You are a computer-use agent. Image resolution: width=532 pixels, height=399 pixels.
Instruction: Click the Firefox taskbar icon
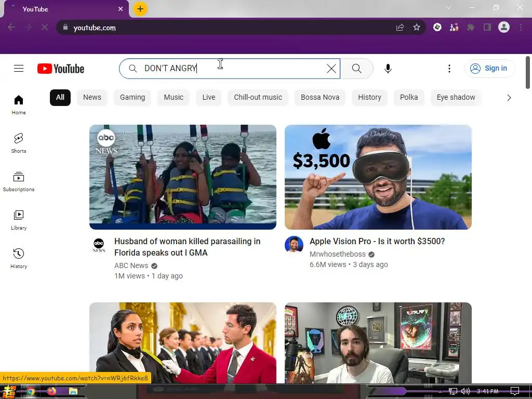pos(51,392)
